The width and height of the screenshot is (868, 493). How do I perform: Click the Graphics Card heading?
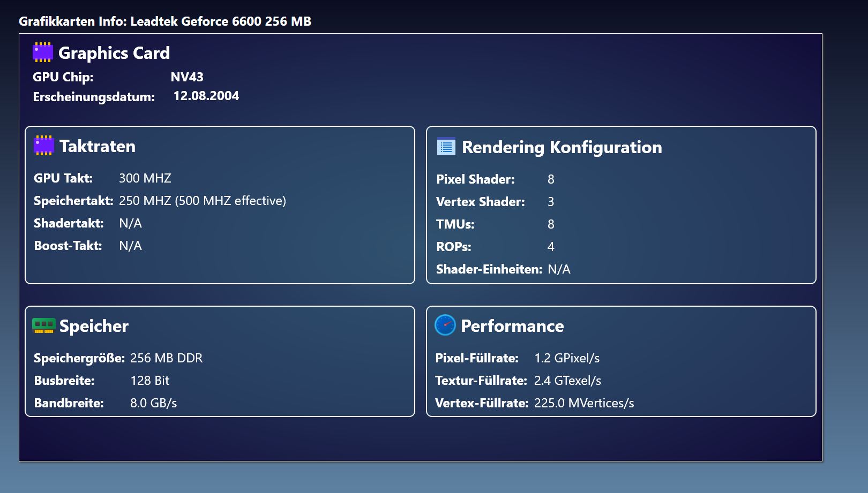click(x=114, y=53)
